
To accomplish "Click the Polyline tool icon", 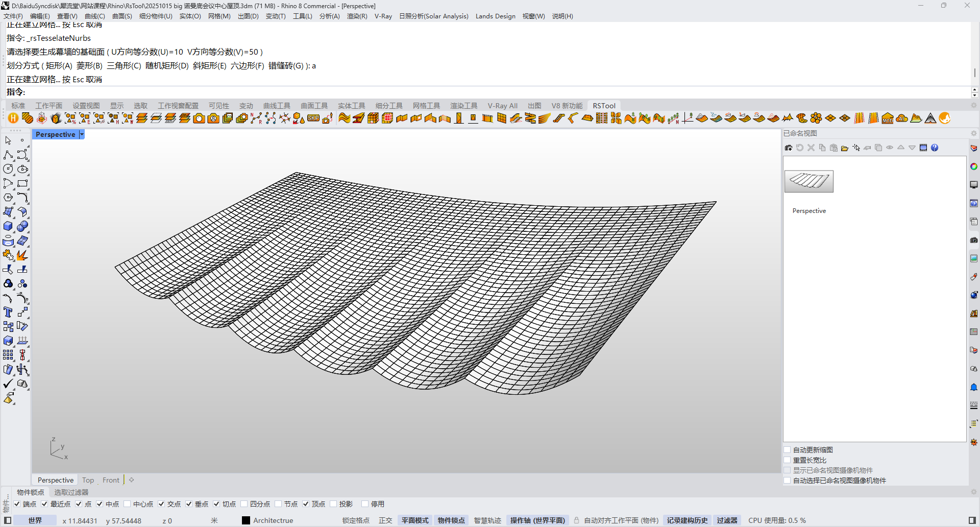I will coord(8,155).
